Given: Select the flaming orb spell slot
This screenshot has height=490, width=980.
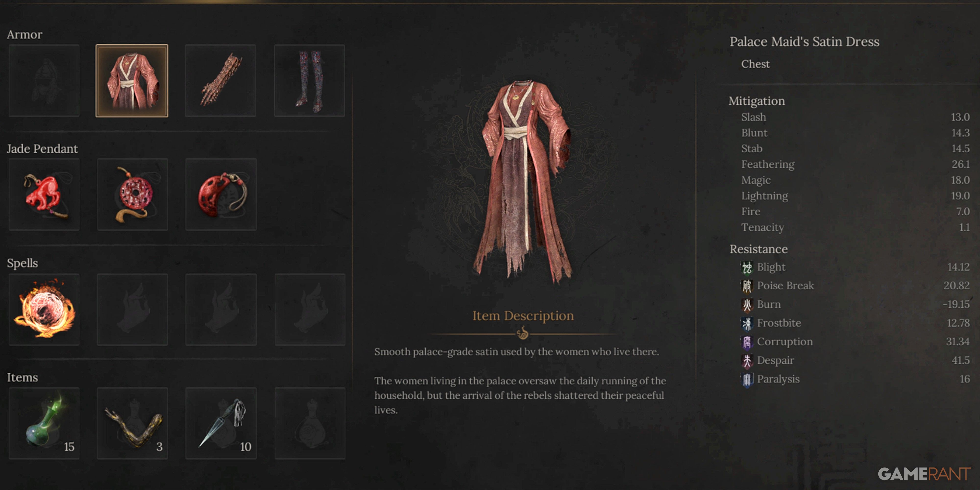Looking at the screenshot, I should point(44,309).
